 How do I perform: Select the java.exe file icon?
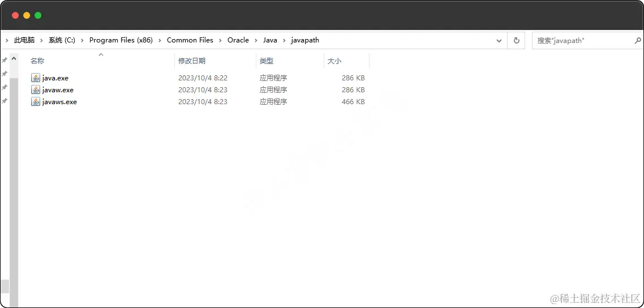click(x=36, y=78)
